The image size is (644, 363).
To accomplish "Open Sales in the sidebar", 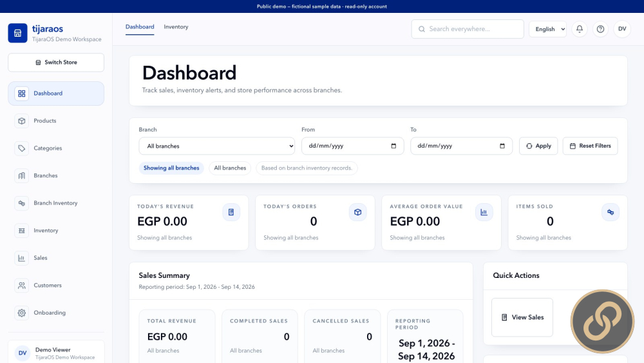I will tap(56, 258).
